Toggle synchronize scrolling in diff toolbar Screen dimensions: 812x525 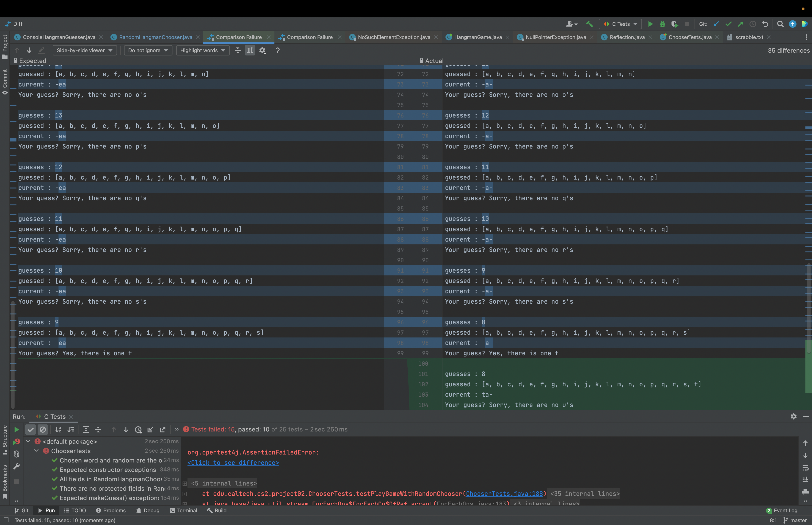tap(250, 51)
